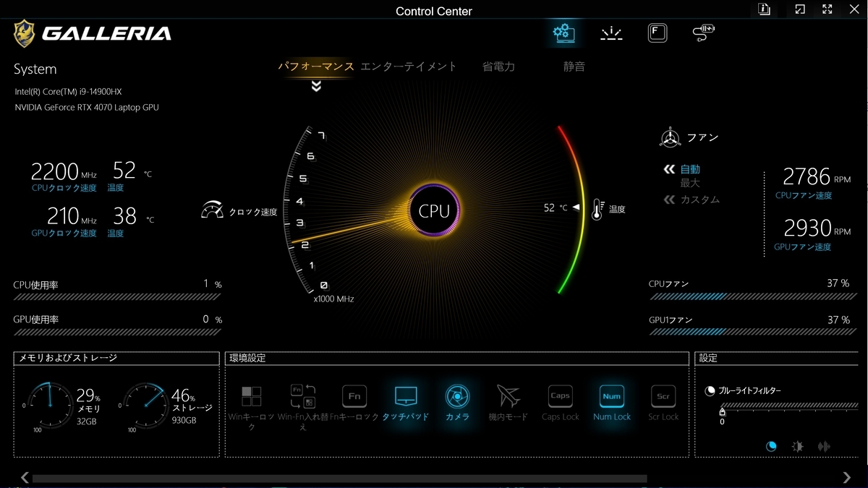Click the System heading
Image resolution: width=868 pixels, height=488 pixels.
35,69
